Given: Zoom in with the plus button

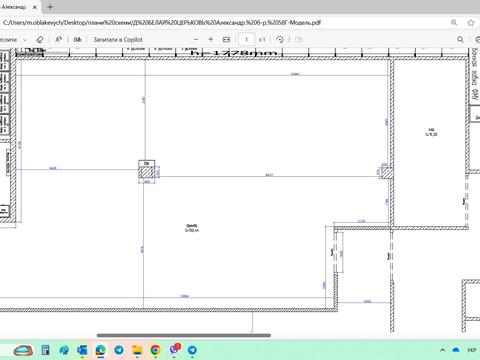Looking at the screenshot, I should 211,39.
